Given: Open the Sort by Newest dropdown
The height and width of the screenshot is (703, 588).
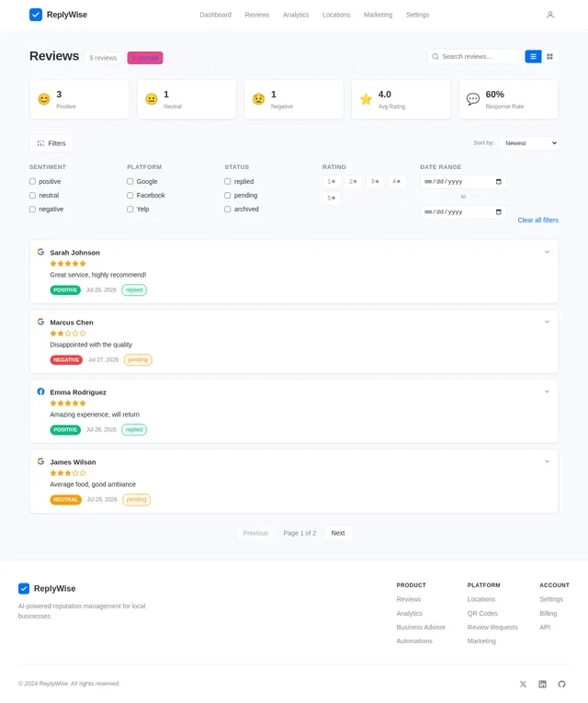Looking at the screenshot, I should tap(528, 143).
